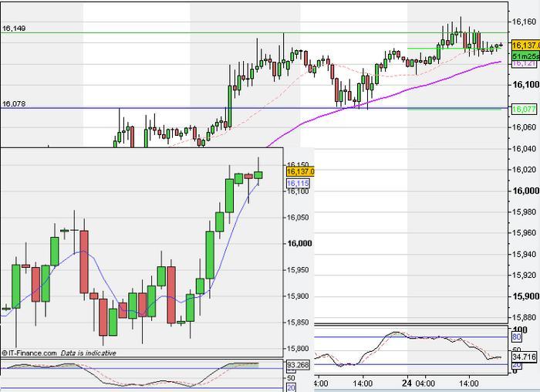Click the 24 date label on time axis
The width and height of the screenshot is (540, 392).
[x=407, y=384]
